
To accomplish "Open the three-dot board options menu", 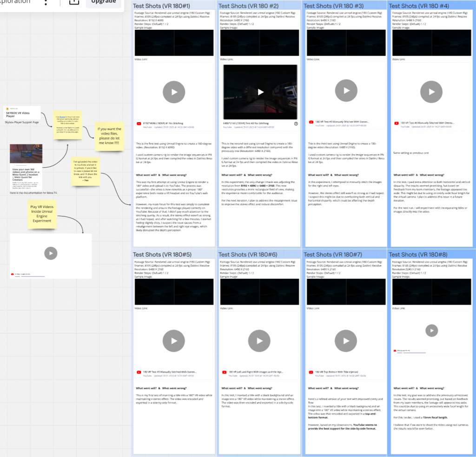I will click(x=46, y=2).
